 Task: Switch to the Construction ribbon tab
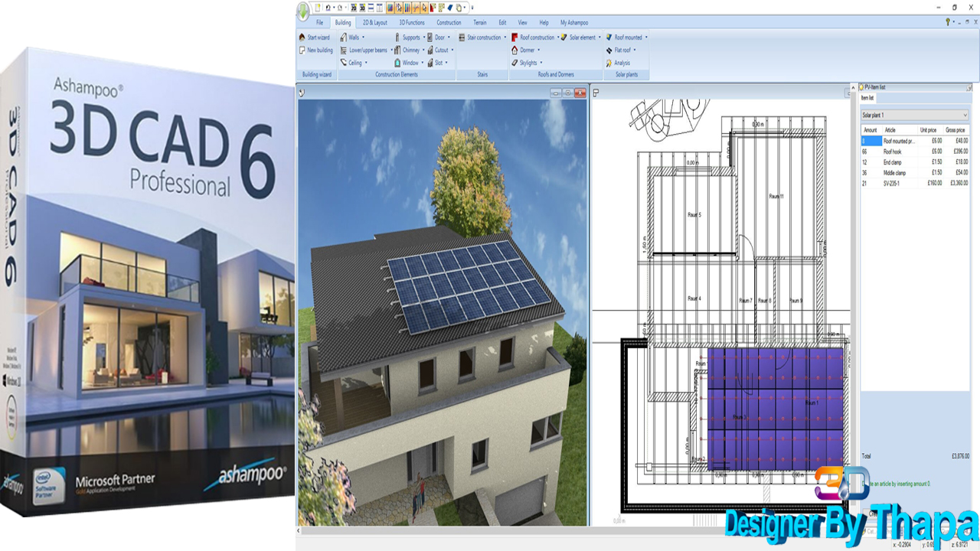tap(449, 23)
